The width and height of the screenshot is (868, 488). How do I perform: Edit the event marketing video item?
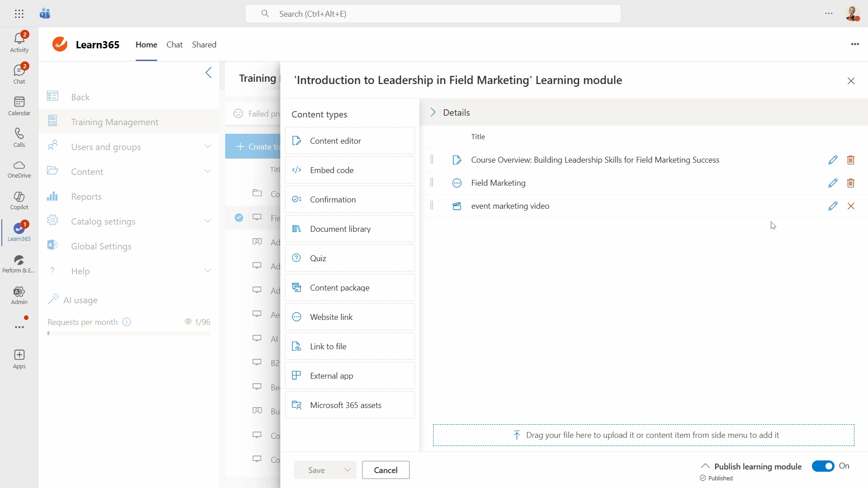833,206
